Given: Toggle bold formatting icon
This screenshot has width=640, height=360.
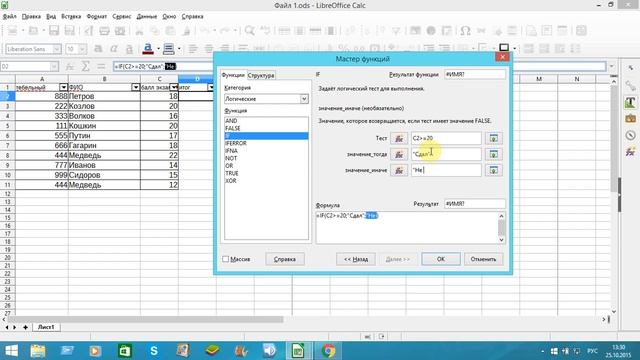Looking at the screenshot, I should click(98, 49).
